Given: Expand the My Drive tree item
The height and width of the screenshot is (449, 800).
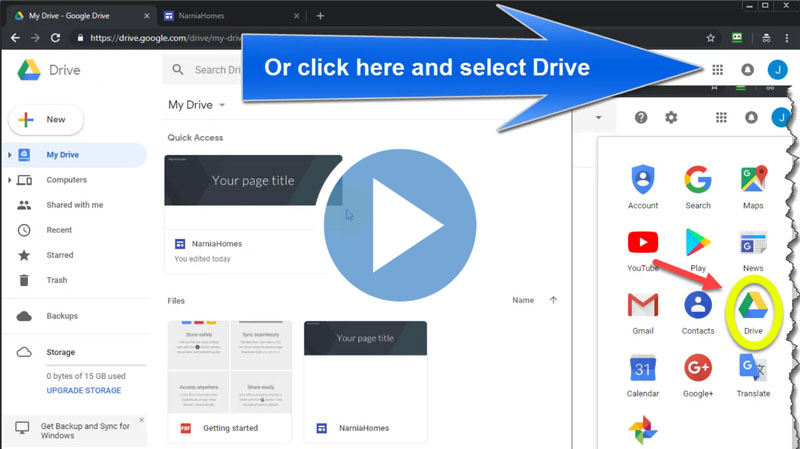Looking at the screenshot, I should coord(10,155).
